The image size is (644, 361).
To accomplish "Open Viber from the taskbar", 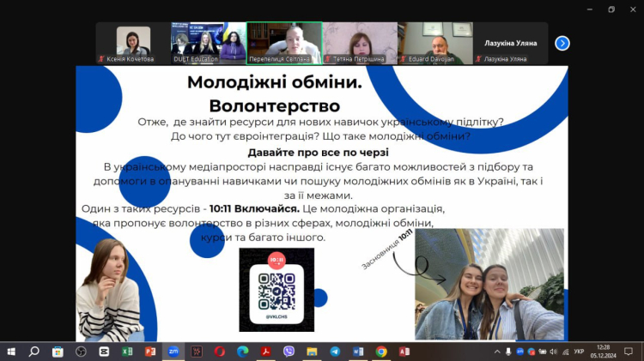I will (289, 351).
